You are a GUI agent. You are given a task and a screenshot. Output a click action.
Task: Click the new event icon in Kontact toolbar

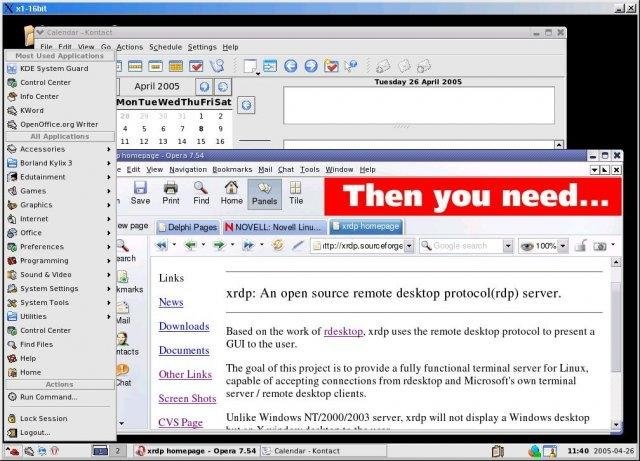click(250, 66)
